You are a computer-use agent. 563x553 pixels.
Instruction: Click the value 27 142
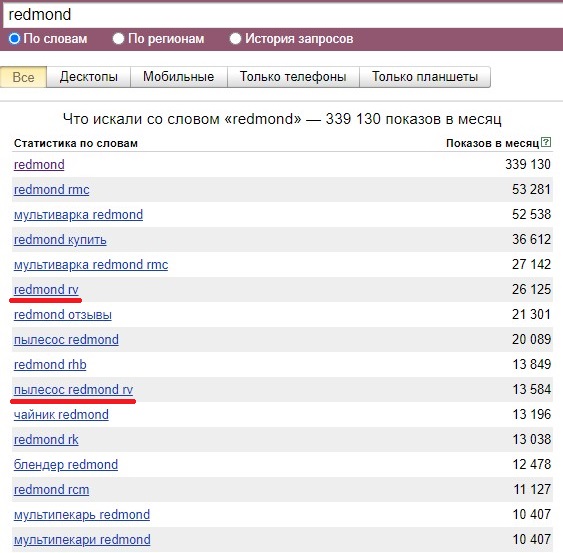pyautogui.click(x=531, y=265)
